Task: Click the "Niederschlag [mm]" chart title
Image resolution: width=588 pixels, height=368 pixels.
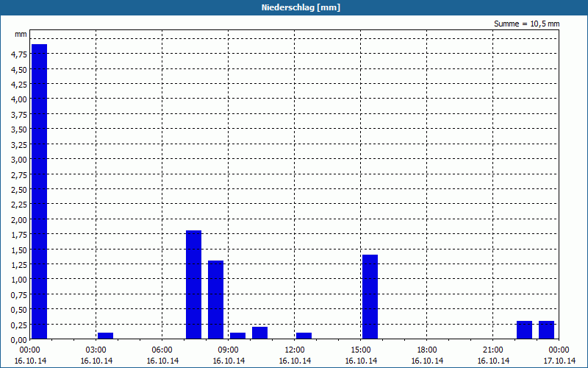Action: pyautogui.click(x=301, y=7)
